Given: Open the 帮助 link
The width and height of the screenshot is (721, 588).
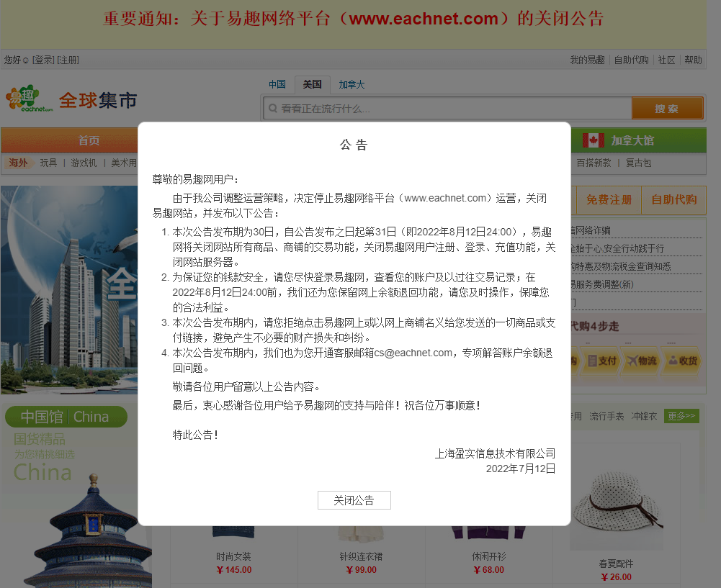Looking at the screenshot, I should click(693, 60).
